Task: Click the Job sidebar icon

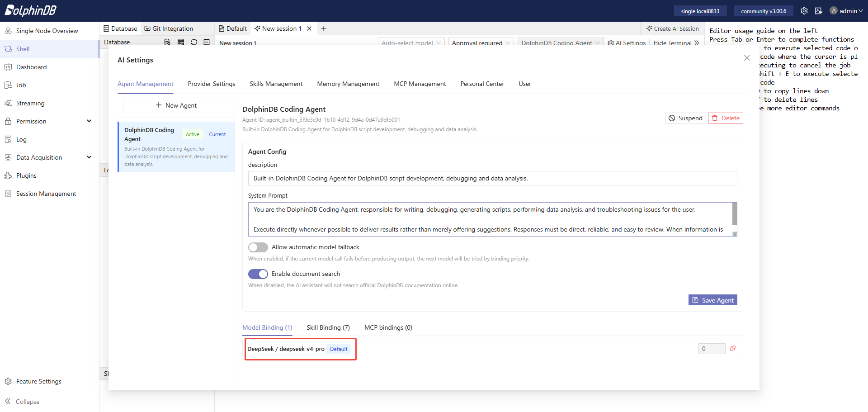Action: pos(8,85)
